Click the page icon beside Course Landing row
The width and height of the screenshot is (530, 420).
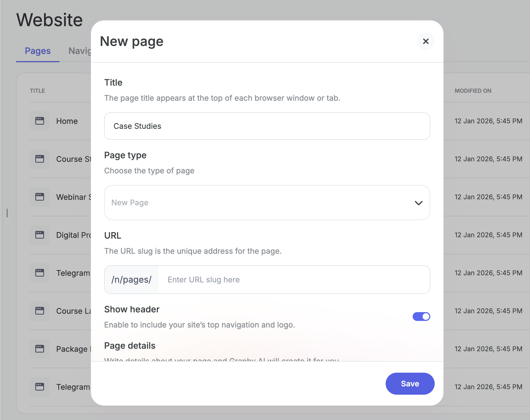point(40,311)
